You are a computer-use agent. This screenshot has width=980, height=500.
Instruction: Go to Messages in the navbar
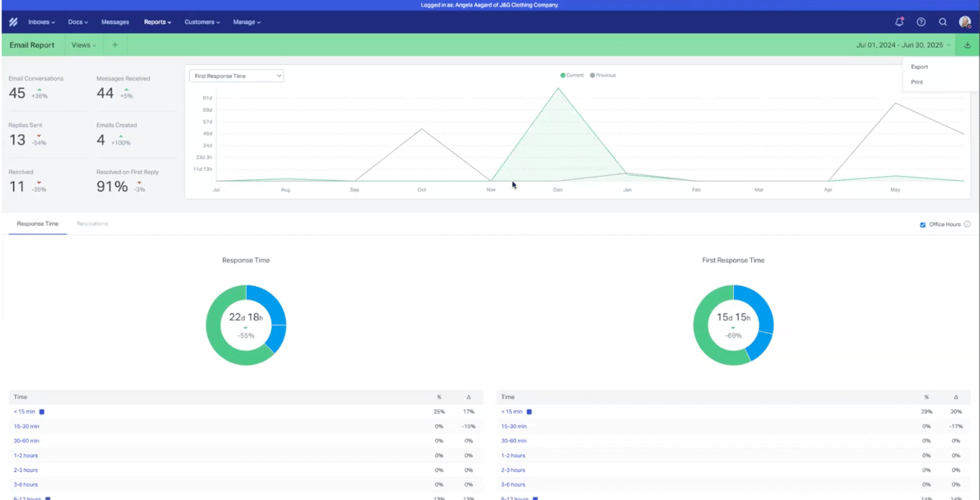pyautogui.click(x=115, y=22)
